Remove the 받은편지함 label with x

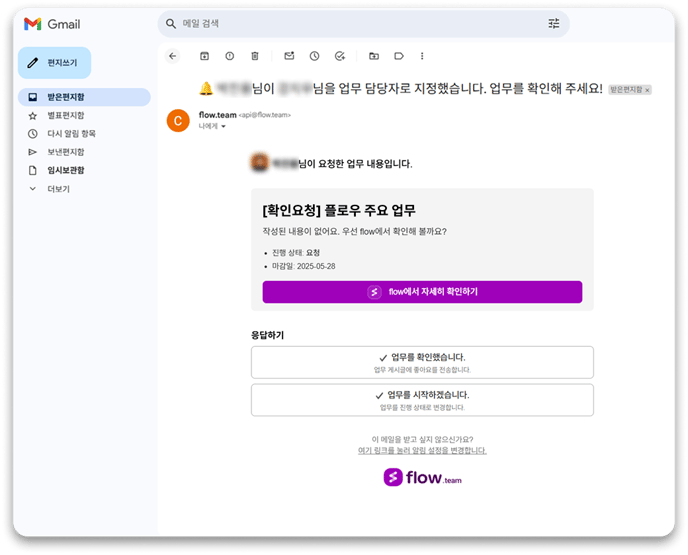[x=647, y=90]
